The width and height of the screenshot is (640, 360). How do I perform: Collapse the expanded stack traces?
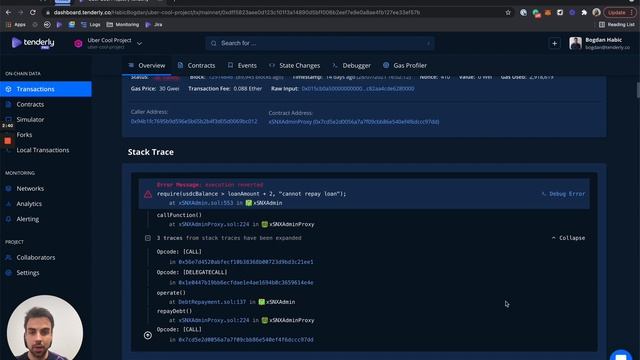tap(568, 238)
